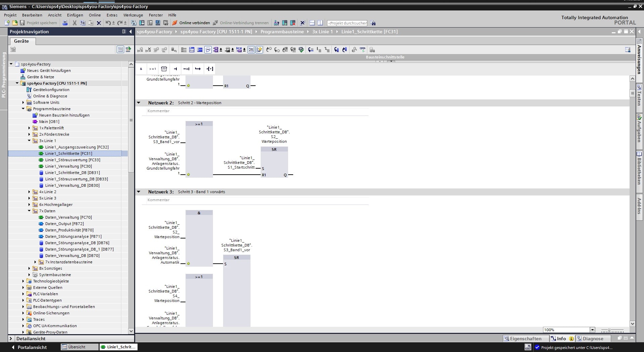Open the Extras menu
The width and height of the screenshot is (644, 352).
112,15
